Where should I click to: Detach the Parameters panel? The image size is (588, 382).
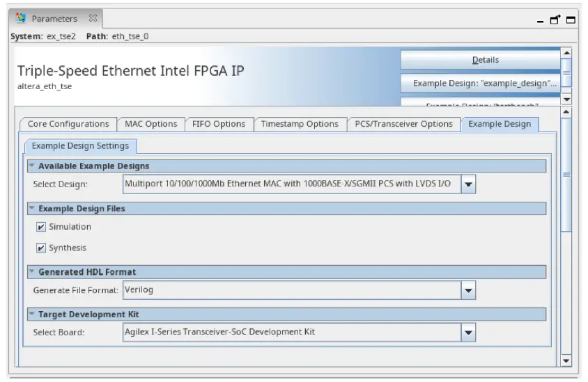[555, 19]
